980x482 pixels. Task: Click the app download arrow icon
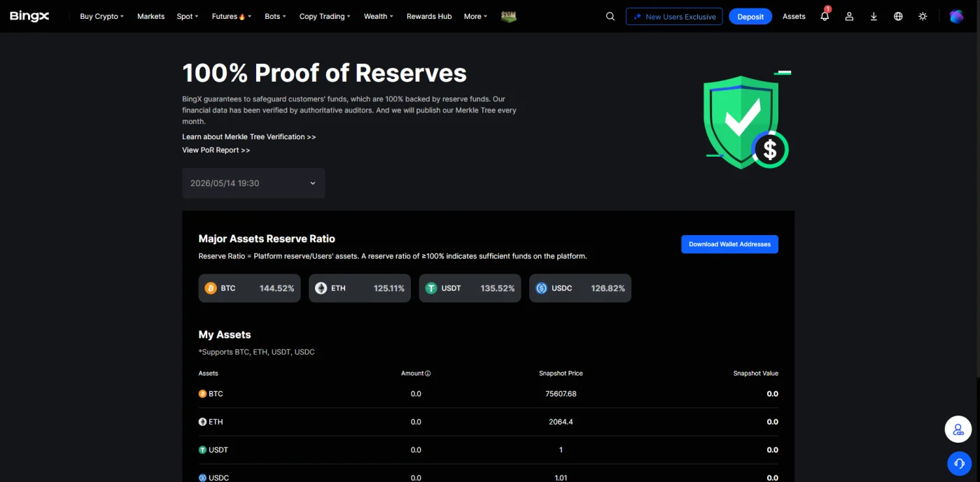click(874, 16)
